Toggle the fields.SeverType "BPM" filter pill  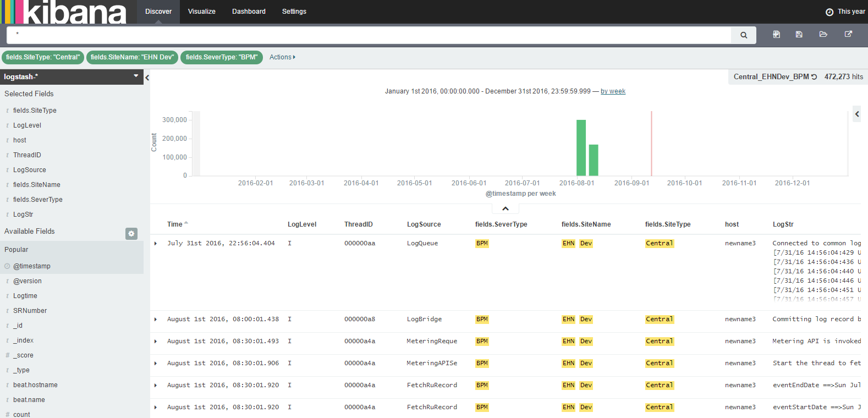(x=221, y=57)
